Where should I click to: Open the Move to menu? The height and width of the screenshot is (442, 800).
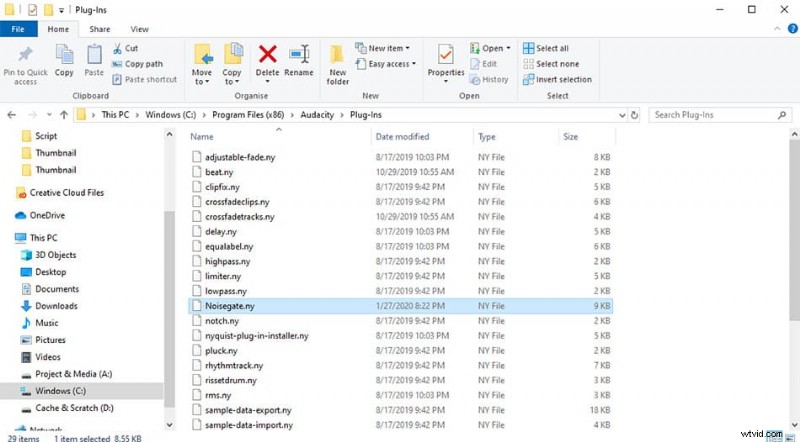pyautogui.click(x=202, y=64)
